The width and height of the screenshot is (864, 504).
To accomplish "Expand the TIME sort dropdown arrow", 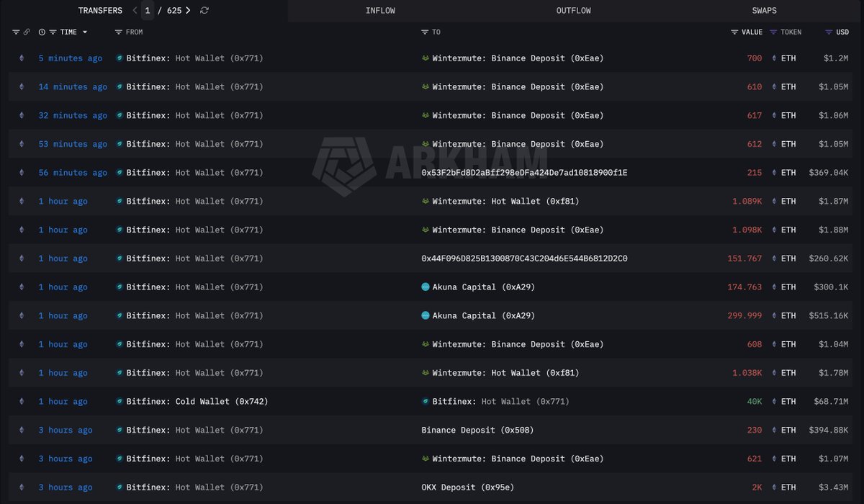I will [x=85, y=32].
